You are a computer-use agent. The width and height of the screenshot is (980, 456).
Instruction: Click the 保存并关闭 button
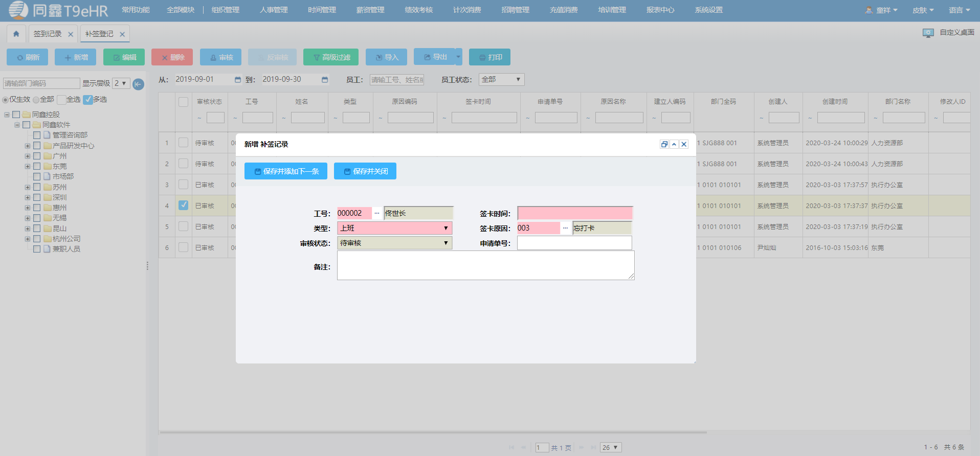pos(365,171)
